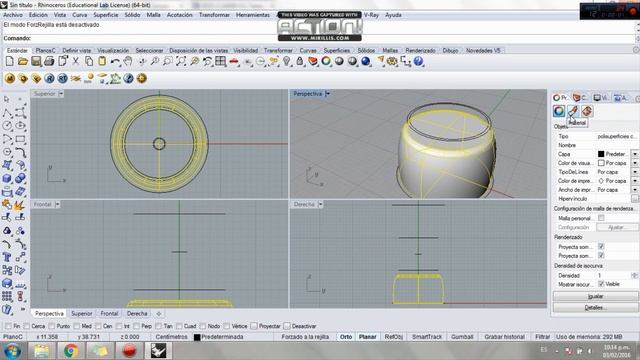Viewport: 640px width, 360px height.
Task: Select the Rectangle tool in left sidebar
Action: click(x=20, y=139)
